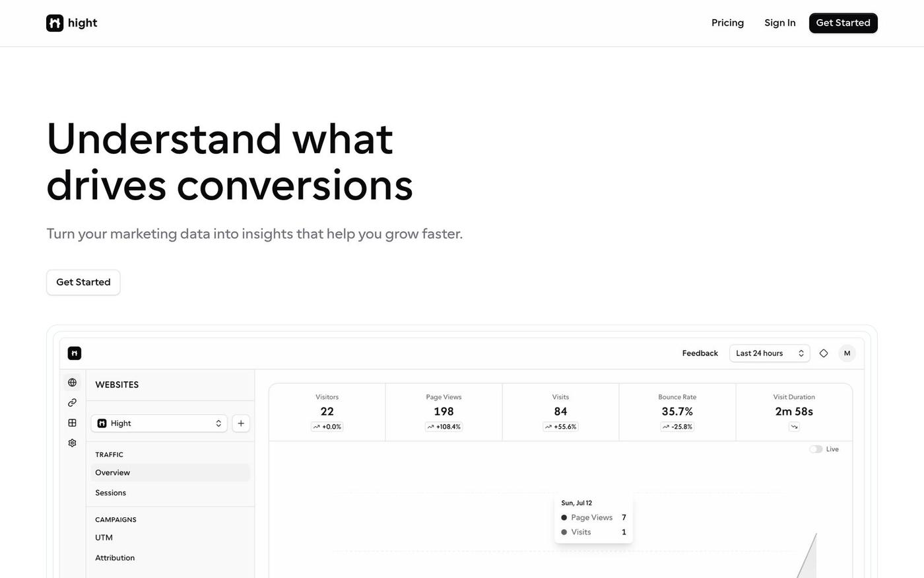Viewport: 924px width, 578px height.
Task: Click Page Views in the chart tooltip
Action: click(592, 518)
